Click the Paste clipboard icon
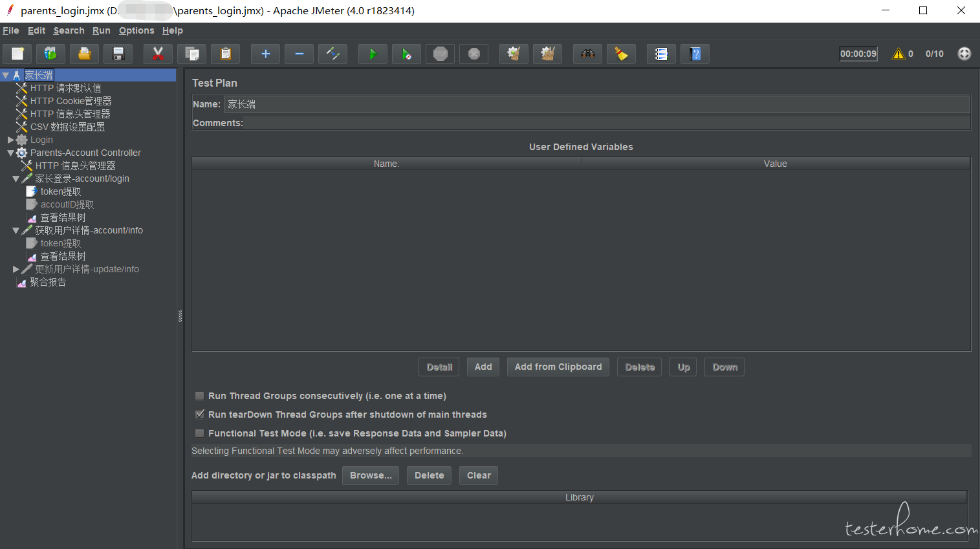Viewport: 980px width, 549px height. [x=225, y=54]
